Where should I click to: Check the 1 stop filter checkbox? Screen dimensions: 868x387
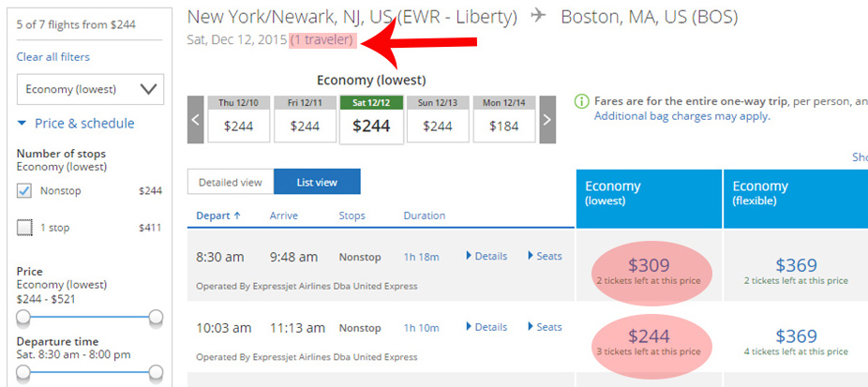tap(24, 228)
